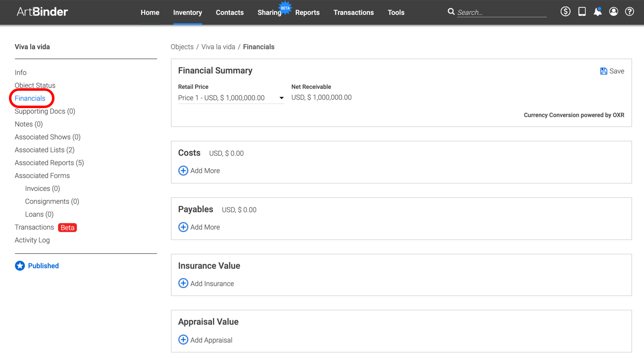Open Consignments (0) in the sidebar
This screenshot has height=358, width=644.
click(x=52, y=201)
